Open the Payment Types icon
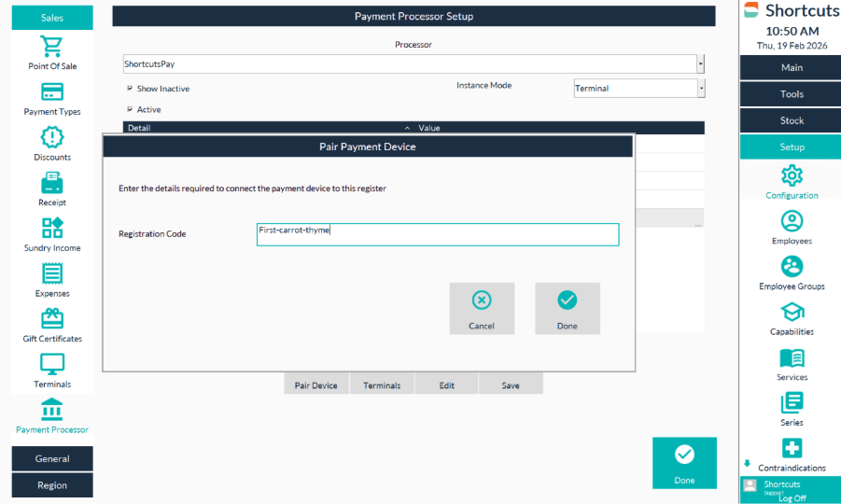This screenshot has height=504, width=841. tap(52, 92)
